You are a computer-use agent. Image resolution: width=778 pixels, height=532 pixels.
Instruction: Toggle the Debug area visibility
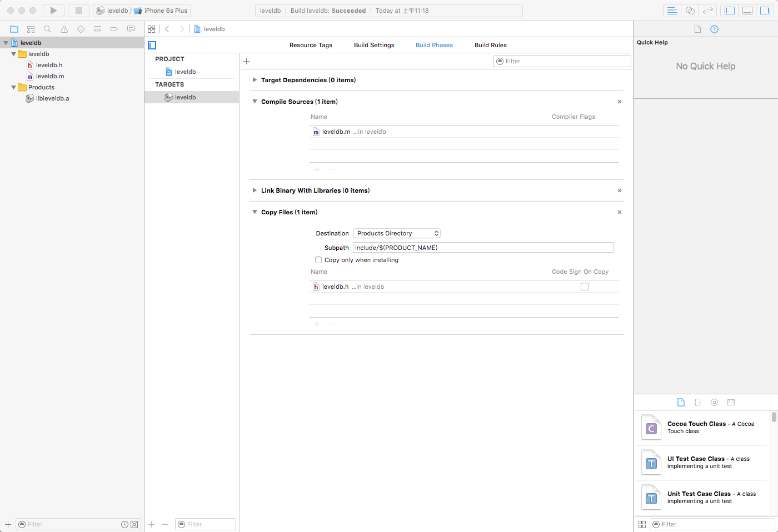(x=747, y=11)
